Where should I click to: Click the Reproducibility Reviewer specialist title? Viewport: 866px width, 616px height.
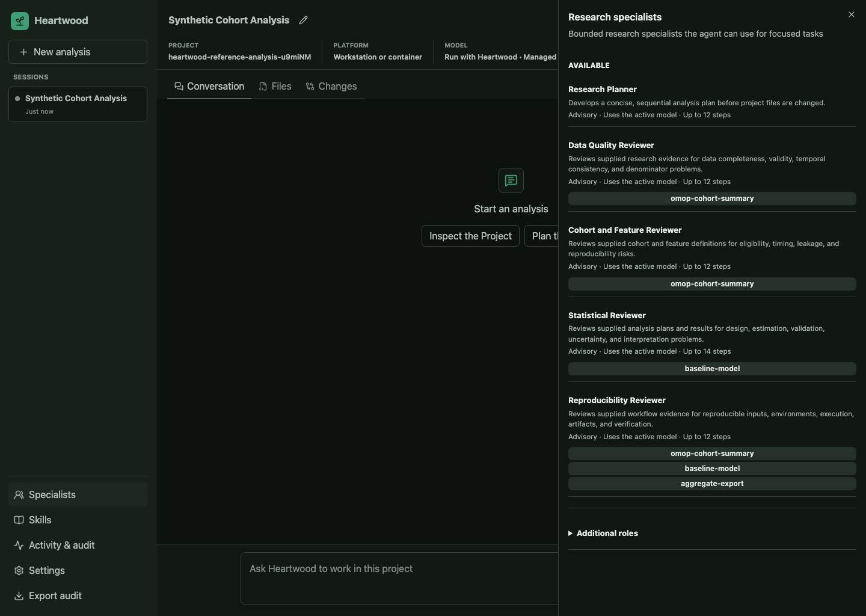click(617, 400)
